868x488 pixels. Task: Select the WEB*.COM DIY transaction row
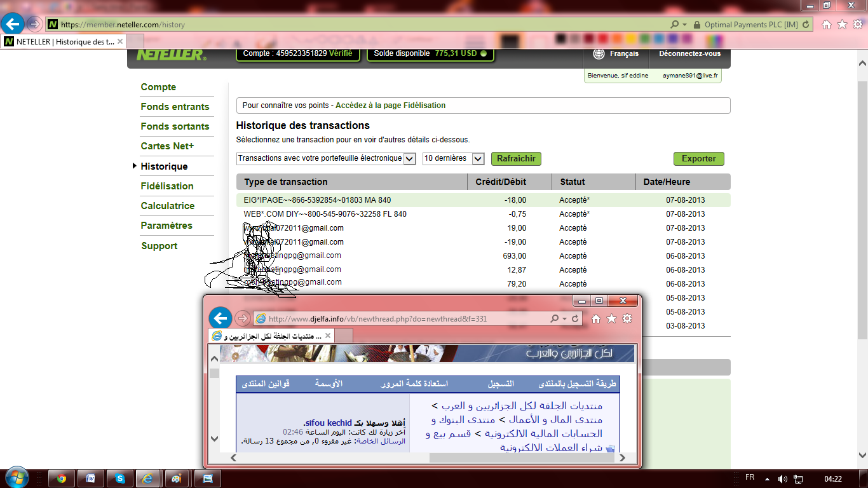click(x=483, y=214)
